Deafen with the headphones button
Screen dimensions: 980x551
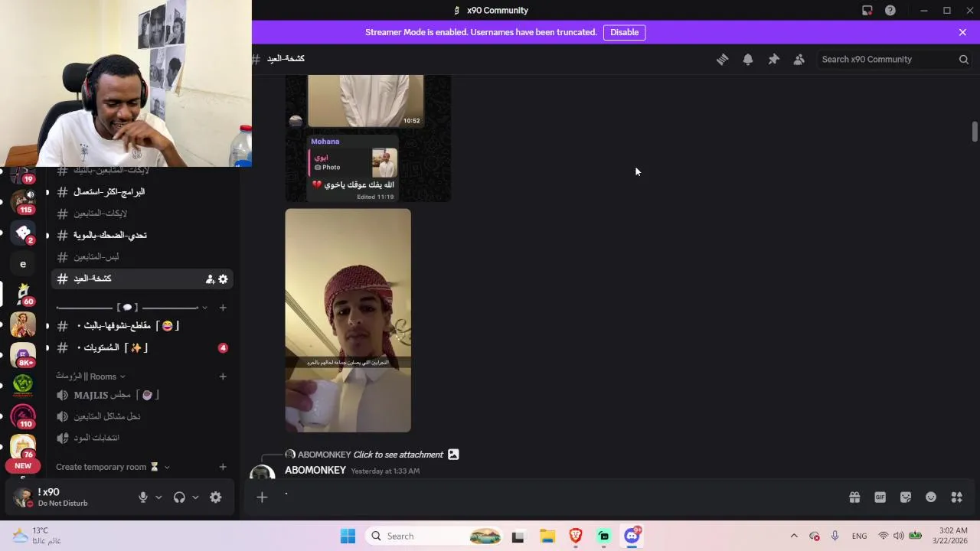pos(179,497)
